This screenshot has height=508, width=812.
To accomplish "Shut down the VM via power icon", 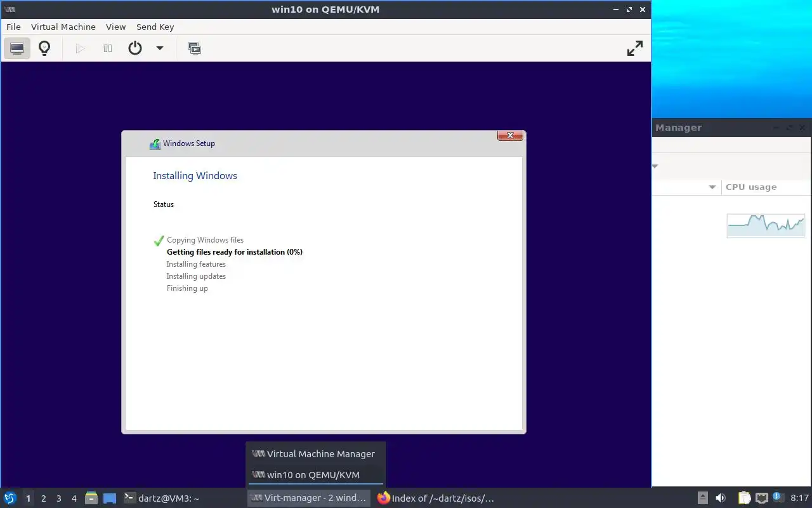I will coord(135,48).
